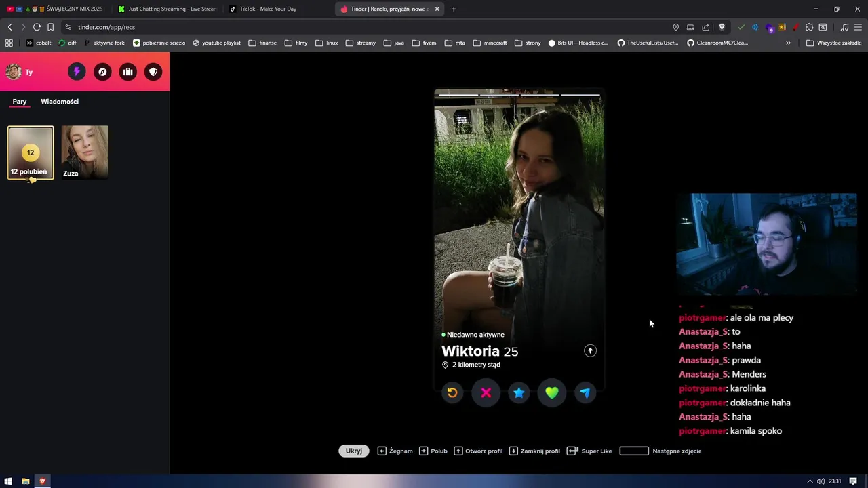Open the safety shield icon

(153, 72)
